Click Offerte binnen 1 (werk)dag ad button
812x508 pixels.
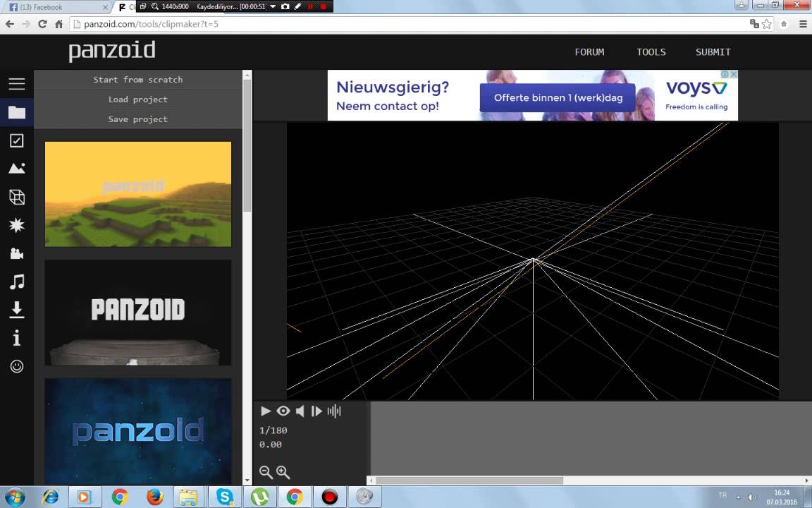coord(558,97)
